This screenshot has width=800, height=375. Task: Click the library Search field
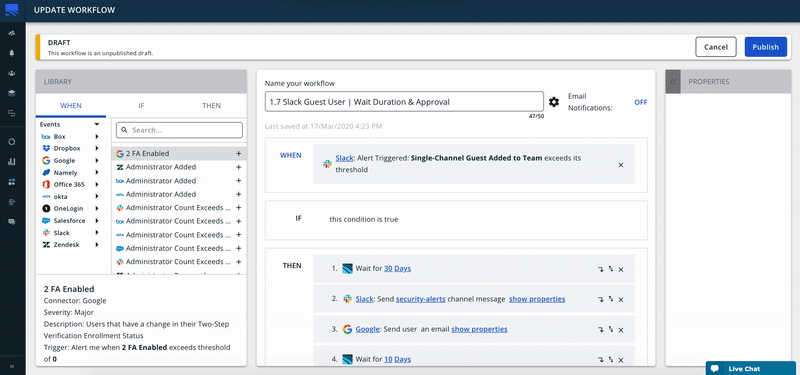pos(179,130)
